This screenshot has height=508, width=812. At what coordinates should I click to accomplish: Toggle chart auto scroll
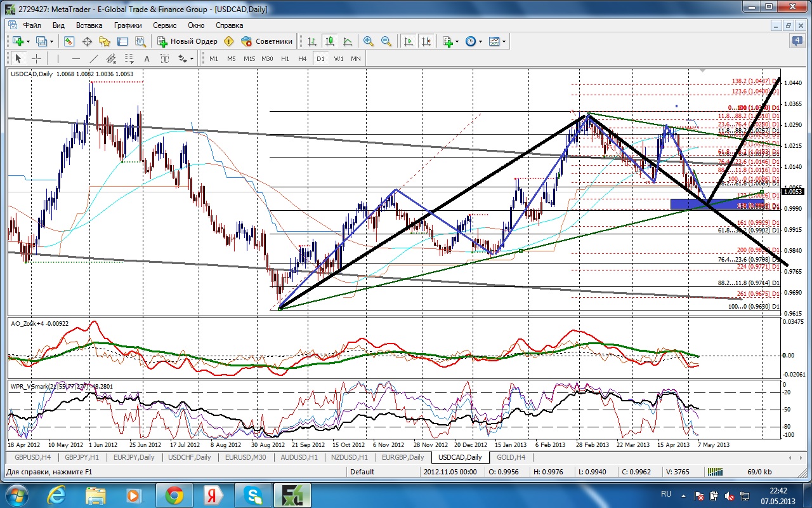click(409, 41)
